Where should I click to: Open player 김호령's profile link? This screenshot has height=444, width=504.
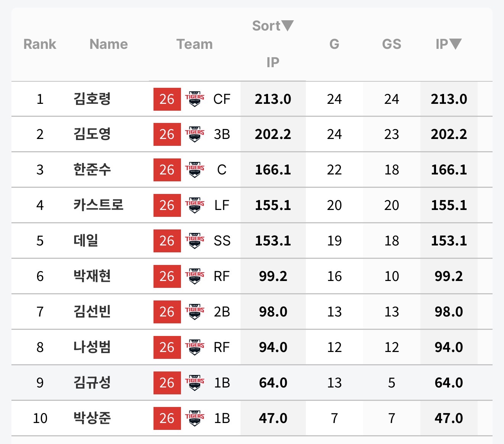(92, 99)
